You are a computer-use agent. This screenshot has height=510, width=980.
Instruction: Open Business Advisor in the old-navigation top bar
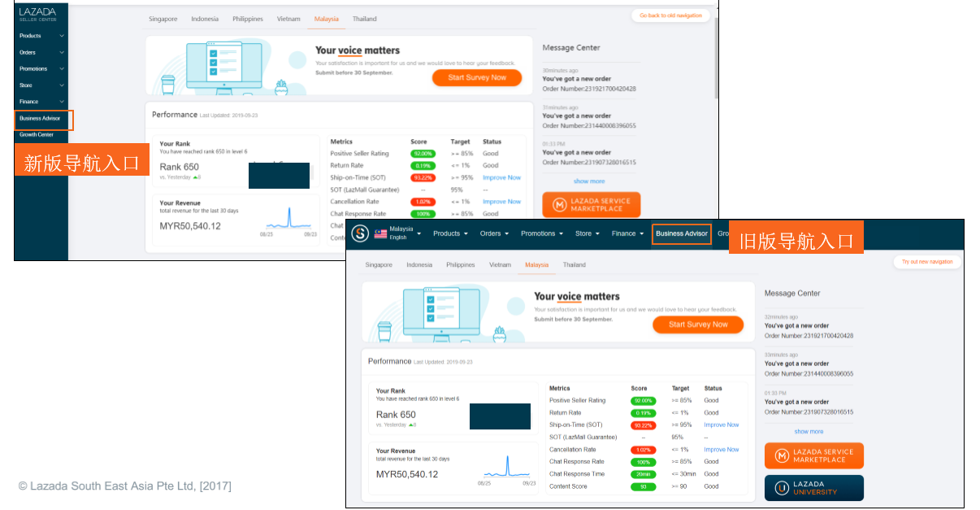point(682,233)
